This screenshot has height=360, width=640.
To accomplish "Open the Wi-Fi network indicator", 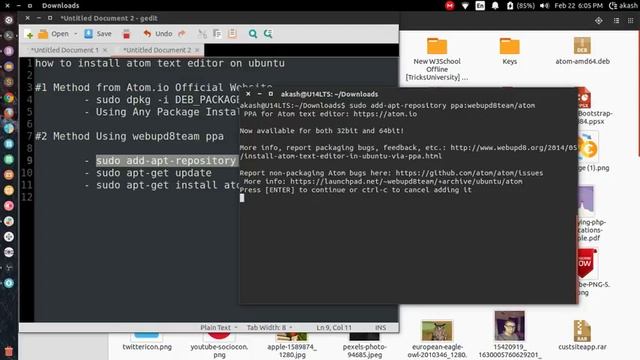I will pyautogui.click(x=465, y=6).
